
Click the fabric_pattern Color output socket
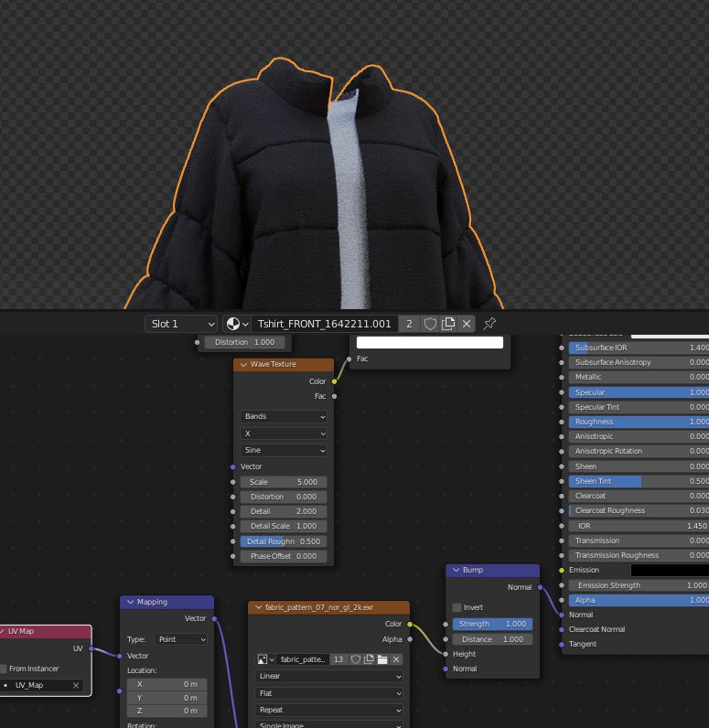tap(410, 624)
